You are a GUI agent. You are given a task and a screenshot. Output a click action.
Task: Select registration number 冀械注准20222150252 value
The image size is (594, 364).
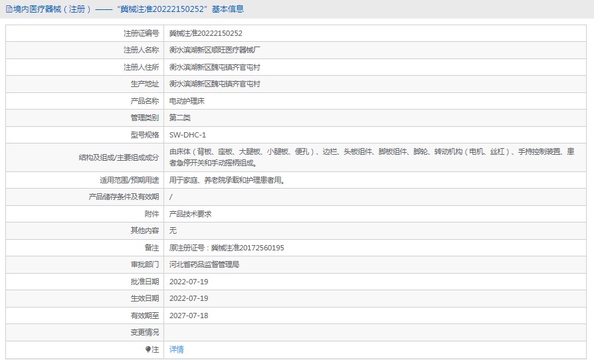tap(205, 33)
